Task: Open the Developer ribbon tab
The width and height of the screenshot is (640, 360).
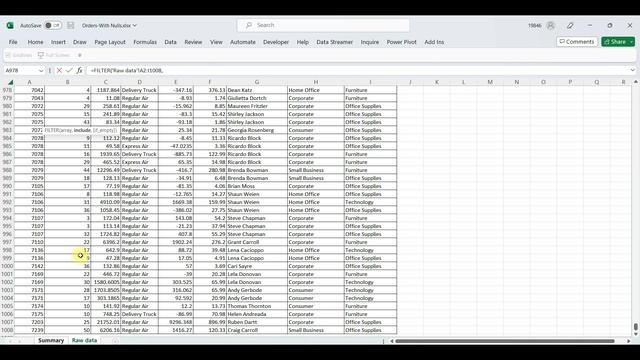Action: click(x=276, y=42)
